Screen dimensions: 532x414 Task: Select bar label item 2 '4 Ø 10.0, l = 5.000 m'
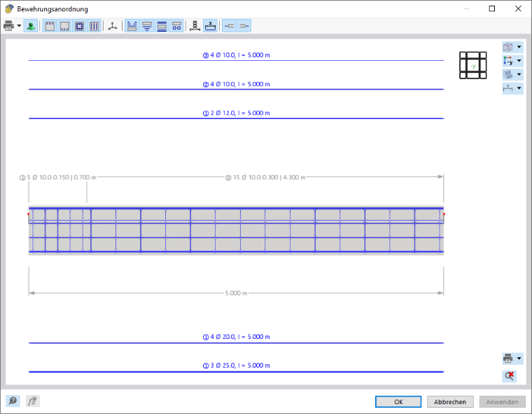click(x=236, y=84)
